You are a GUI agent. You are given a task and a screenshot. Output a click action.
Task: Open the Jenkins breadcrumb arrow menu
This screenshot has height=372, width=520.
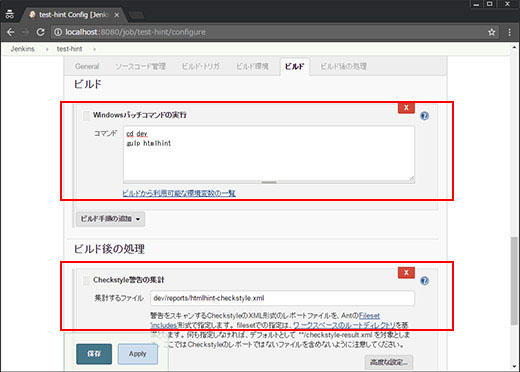[x=47, y=49]
